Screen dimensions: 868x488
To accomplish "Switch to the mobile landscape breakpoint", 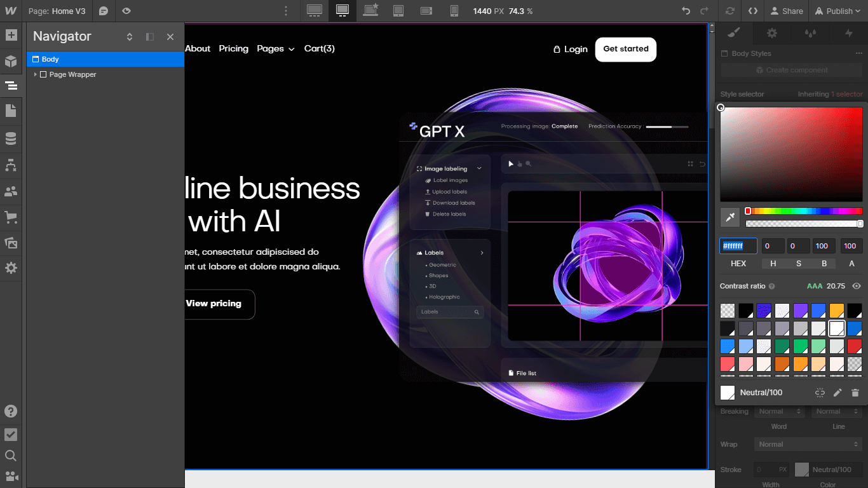I will (x=426, y=11).
